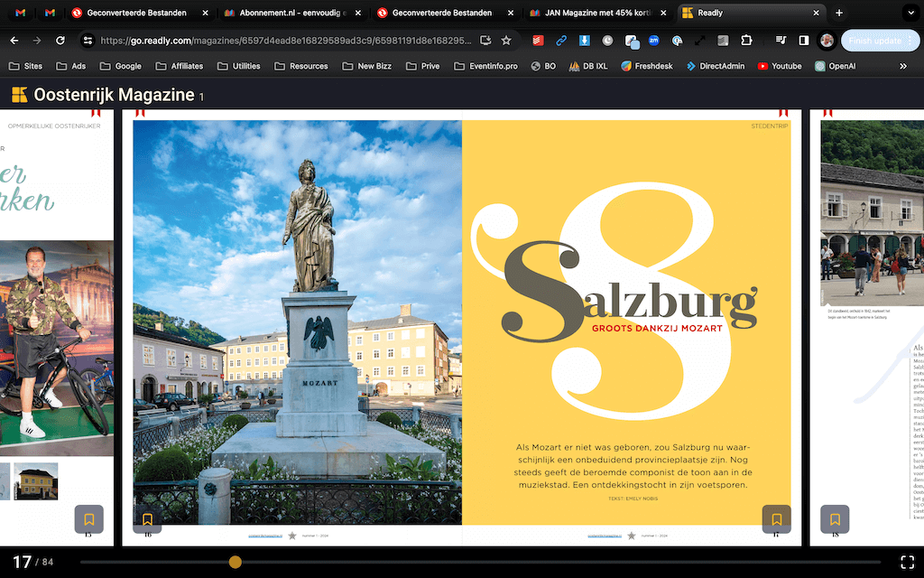Click the blue 'zm' Zoom extension icon

click(653, 41)
